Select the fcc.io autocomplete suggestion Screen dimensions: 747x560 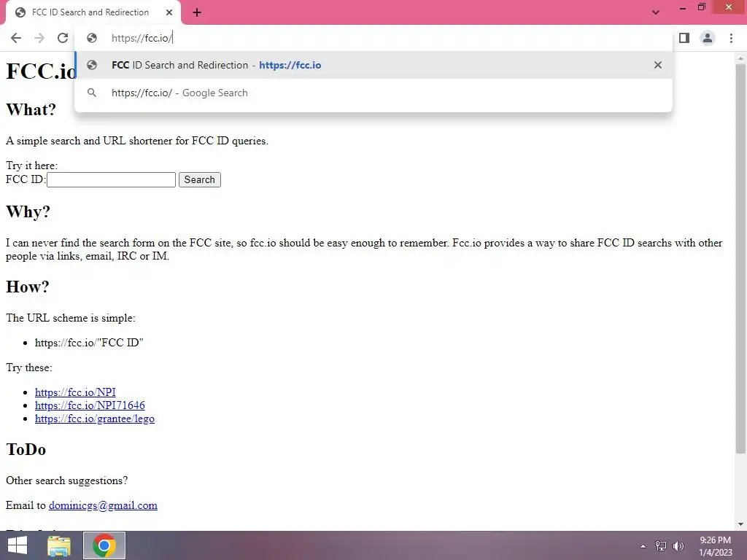(373, 65)
